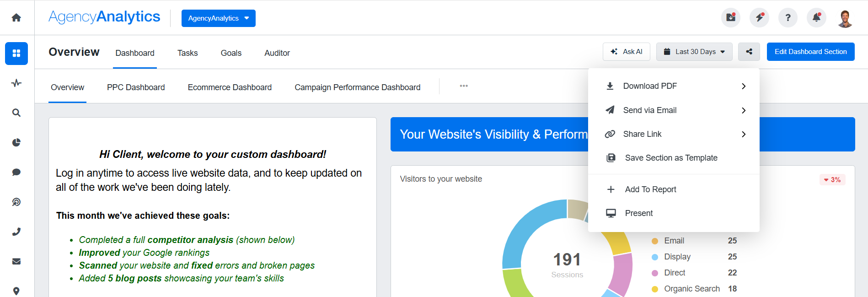The image size is (868, 297).
Task: Expand the Share Link submenu
Action: coord(674,134)
